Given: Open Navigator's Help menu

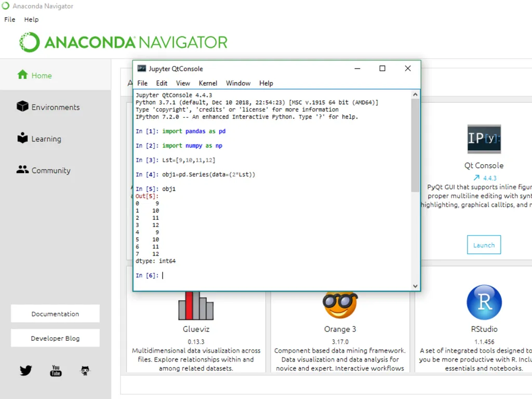Looking at the screenshot, I should (x=31, y=19).
